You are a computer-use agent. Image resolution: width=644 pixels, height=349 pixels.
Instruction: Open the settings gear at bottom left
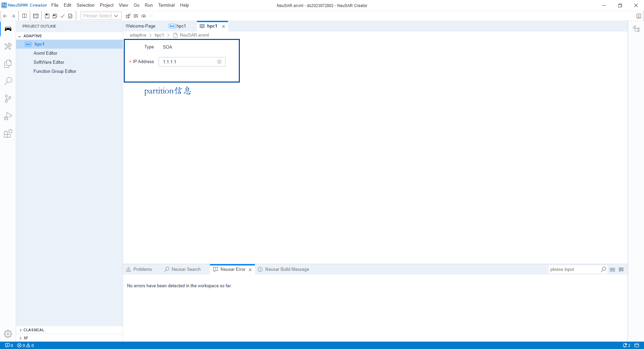[8, 334]
